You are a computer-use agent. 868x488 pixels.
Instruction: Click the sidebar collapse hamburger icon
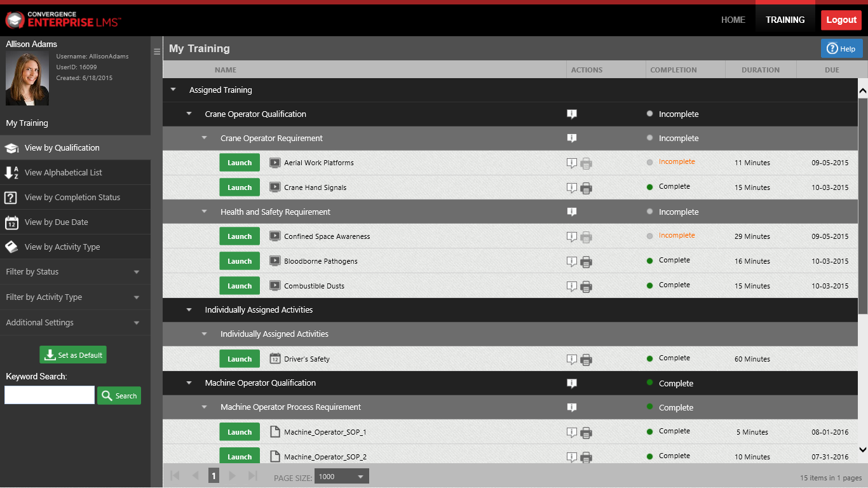coord(157,52)
